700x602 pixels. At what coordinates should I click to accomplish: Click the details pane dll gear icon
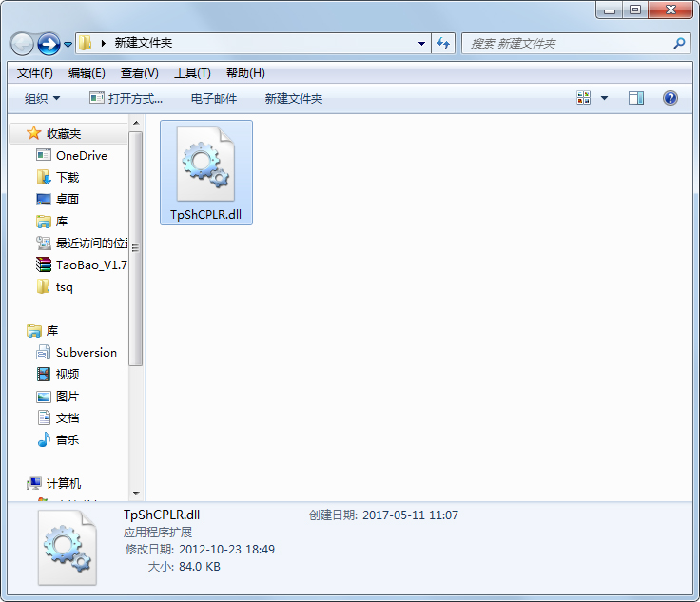click(x=68, y=548)
